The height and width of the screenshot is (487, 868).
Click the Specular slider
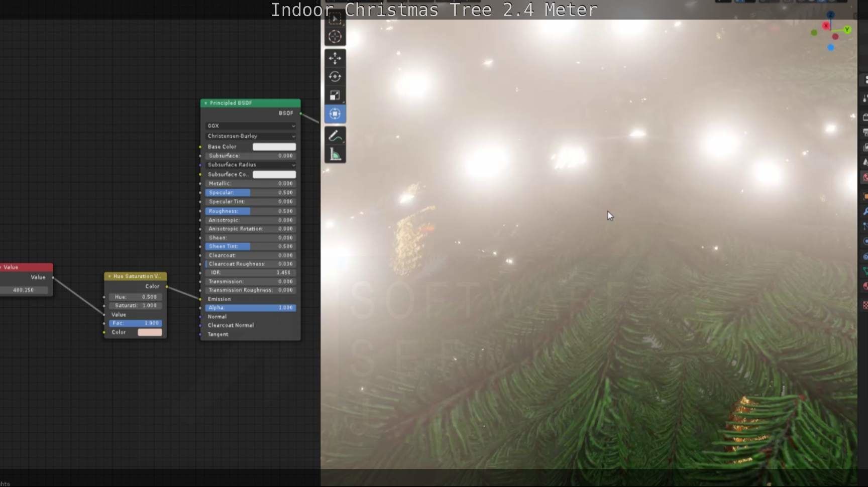[251, 193]
